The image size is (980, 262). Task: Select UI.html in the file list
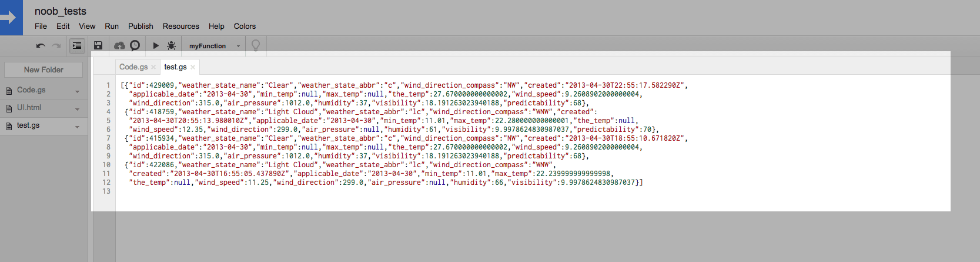(x=29, y=108)
